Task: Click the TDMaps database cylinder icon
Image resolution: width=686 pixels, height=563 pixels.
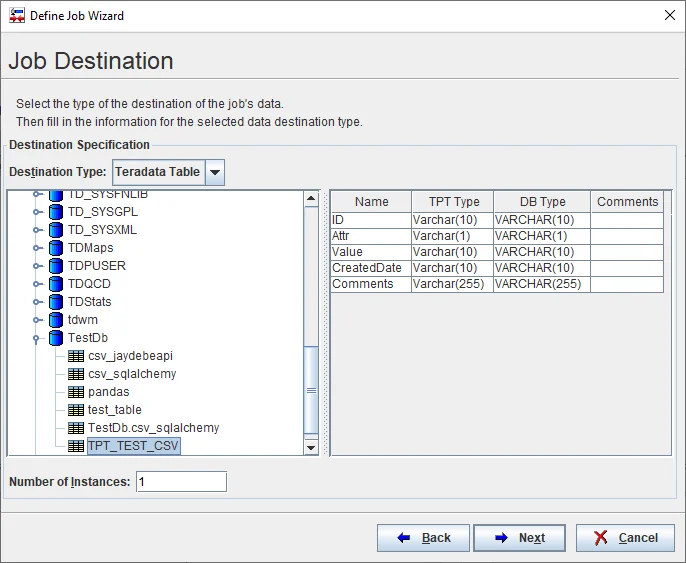Action: tap(56, 248)
